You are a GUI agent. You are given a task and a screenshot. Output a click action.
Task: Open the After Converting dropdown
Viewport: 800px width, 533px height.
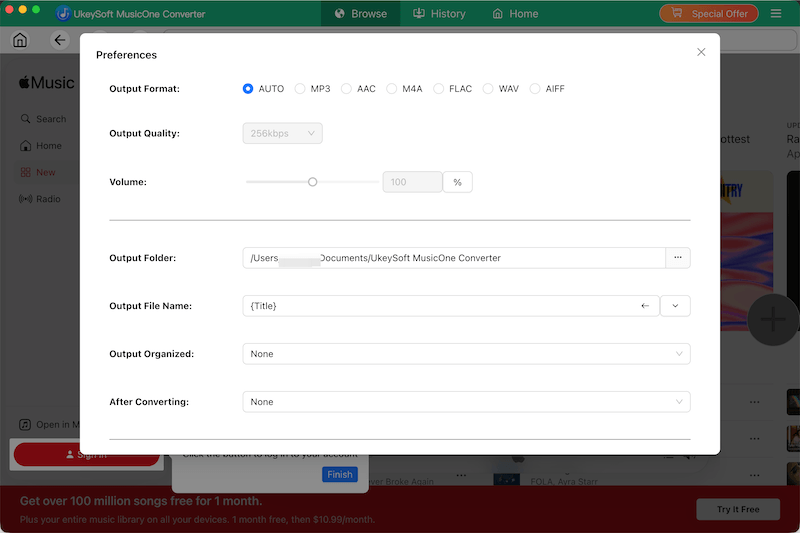(466, 402)
